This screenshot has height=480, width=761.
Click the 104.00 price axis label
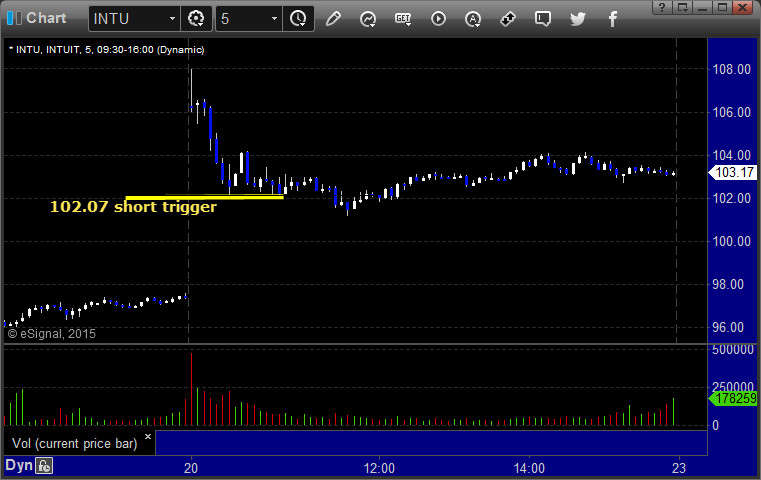click(731, 155)
